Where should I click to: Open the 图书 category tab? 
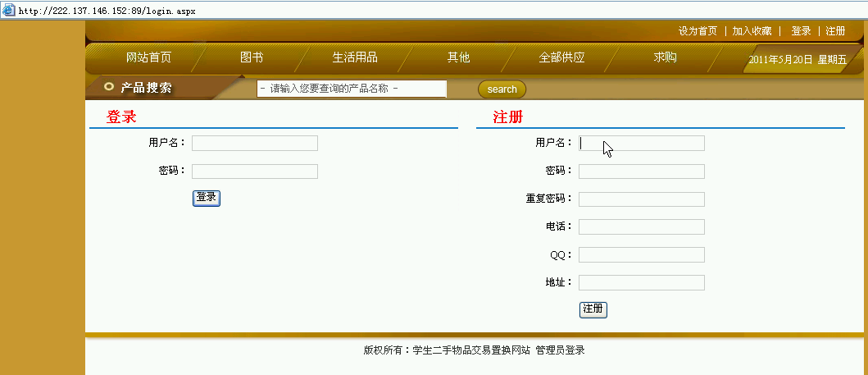coord(252,57)
